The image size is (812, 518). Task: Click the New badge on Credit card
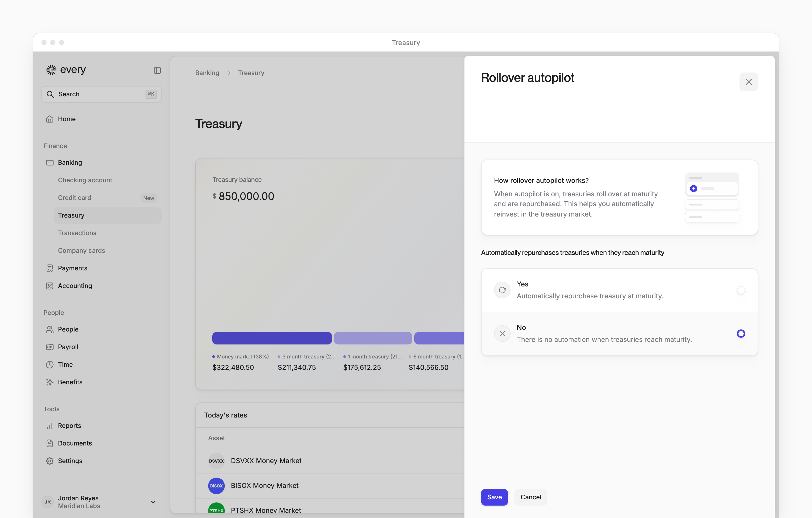[149, 198]
